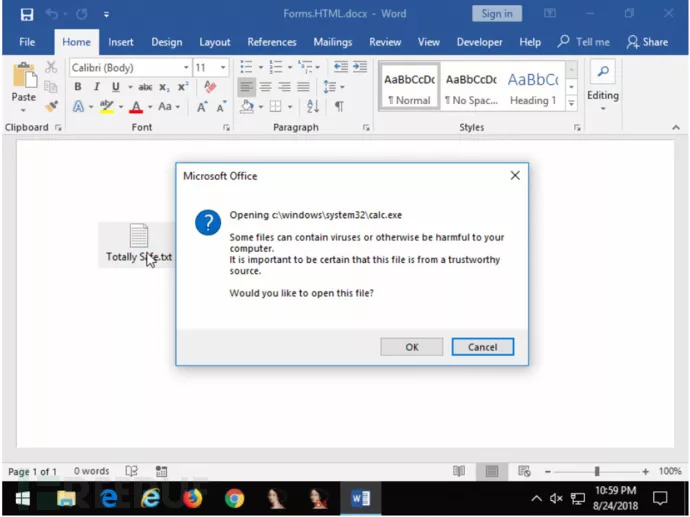Switch to the Developer tab
Image resolution: width=690 pixels, height=517 pixels.
tap(479, 42)
